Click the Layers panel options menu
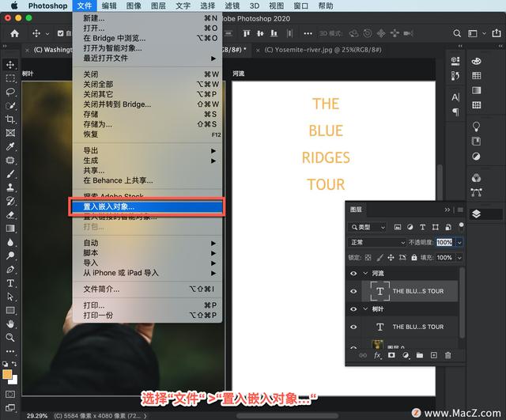The width and height of the screenshot is (506, 420). (460, 210)
